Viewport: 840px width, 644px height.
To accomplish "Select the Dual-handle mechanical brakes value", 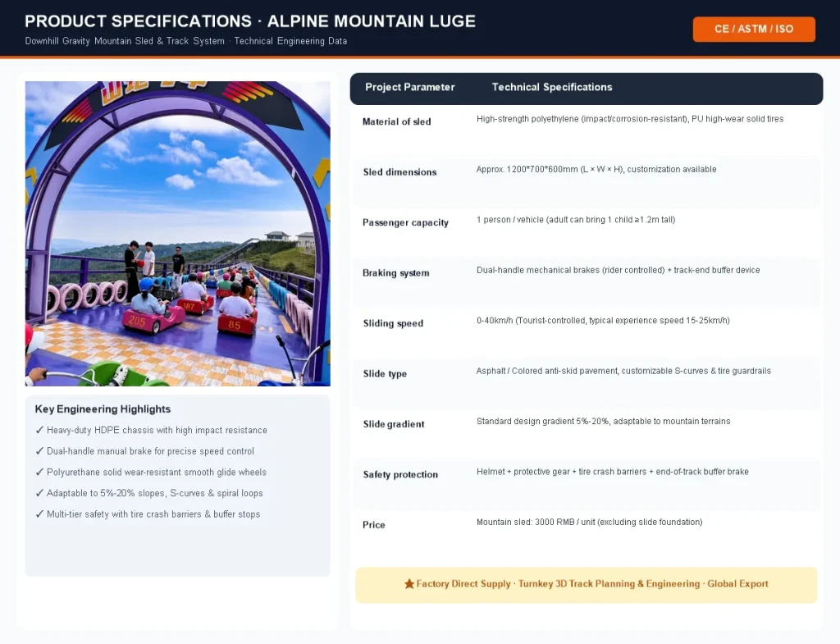I will point(619,270).
